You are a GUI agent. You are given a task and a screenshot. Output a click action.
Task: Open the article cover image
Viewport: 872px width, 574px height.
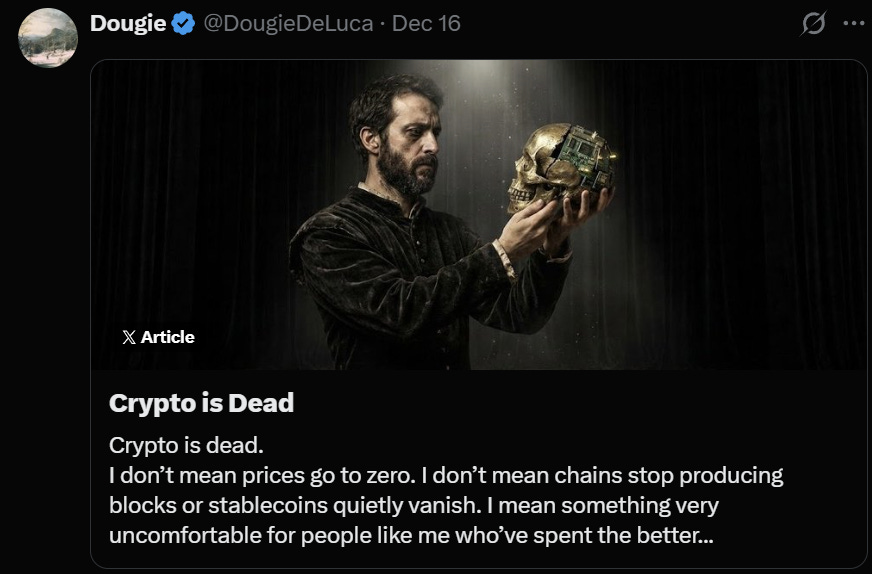click(479, 215)
